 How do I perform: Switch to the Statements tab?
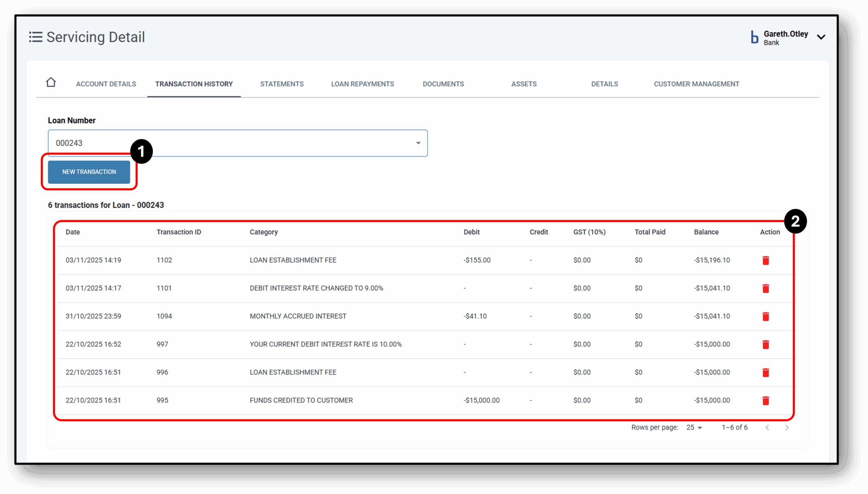point(282,84)
